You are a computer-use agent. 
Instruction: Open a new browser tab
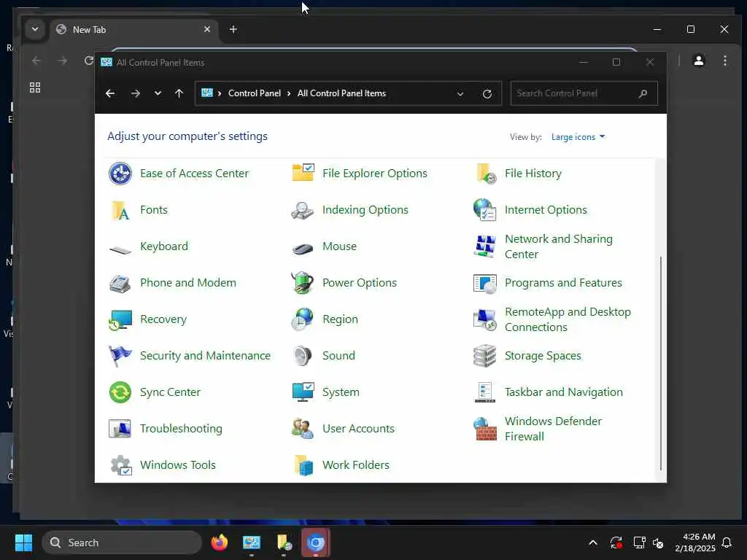point(233,29)
